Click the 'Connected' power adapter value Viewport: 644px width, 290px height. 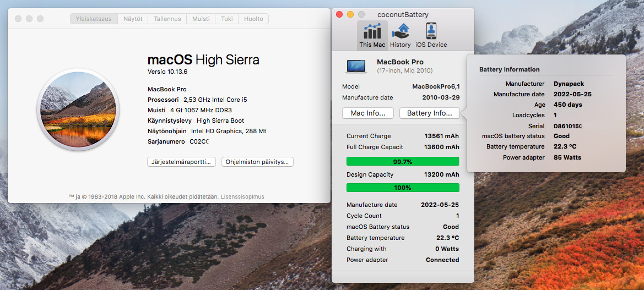click(442, 260)
